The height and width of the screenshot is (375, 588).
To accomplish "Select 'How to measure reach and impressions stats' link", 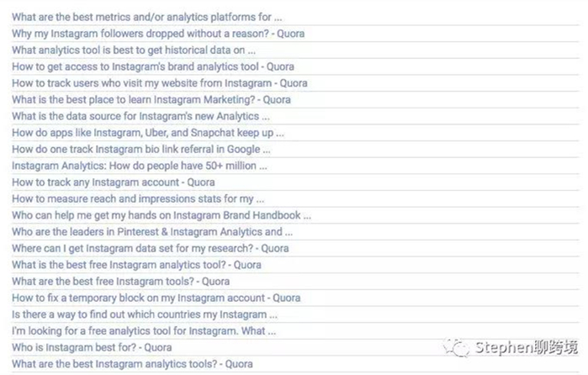I will click(138, 198).
